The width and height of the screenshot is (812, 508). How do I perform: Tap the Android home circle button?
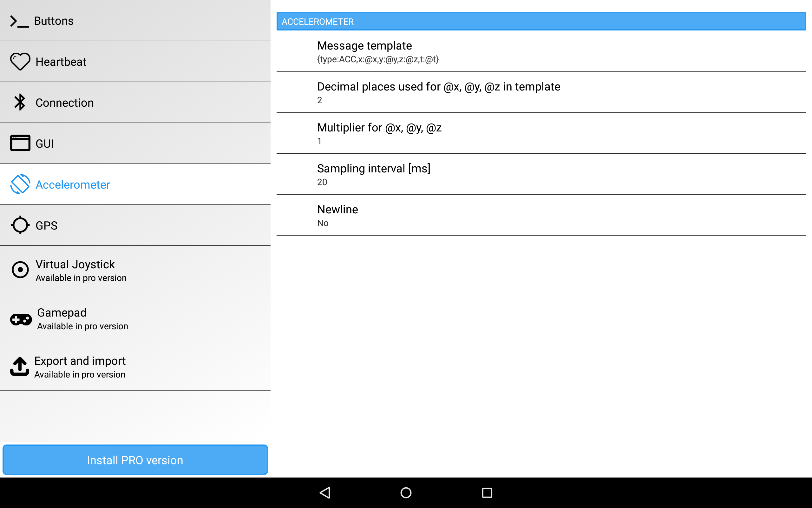pos(406,492)
